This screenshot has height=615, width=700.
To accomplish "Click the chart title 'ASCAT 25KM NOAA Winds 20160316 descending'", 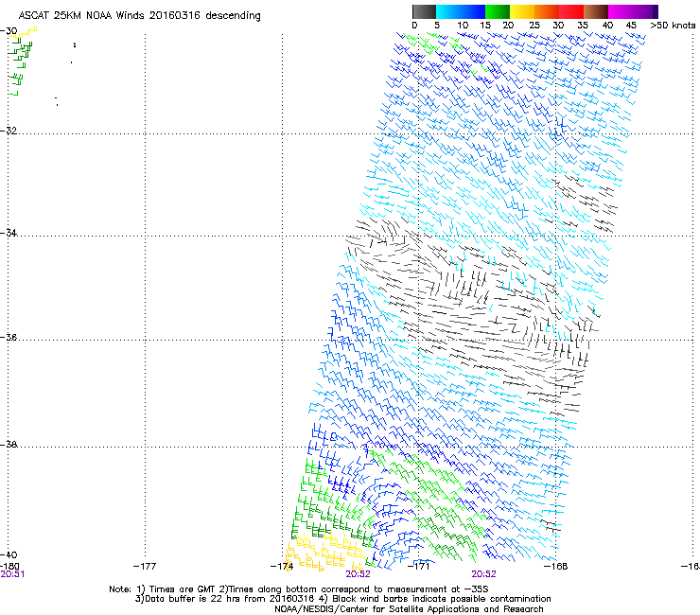I will pyautogui.click(x=139, y=15).
